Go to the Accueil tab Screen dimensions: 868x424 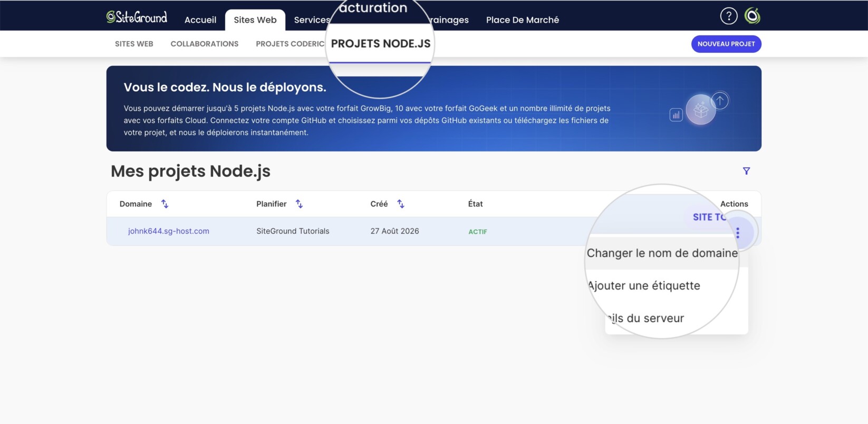click(200, 20)
